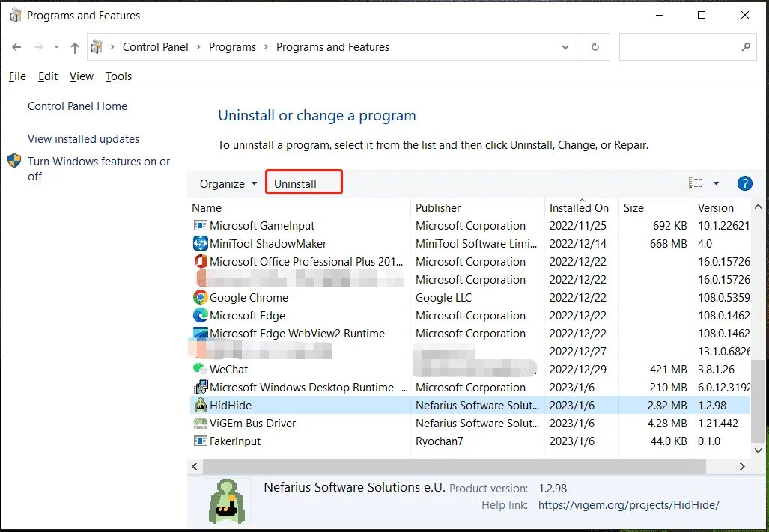769x532 pixels.
Task: Select the MiniTool ShadowMaker entry name
Action: [268, 244]
